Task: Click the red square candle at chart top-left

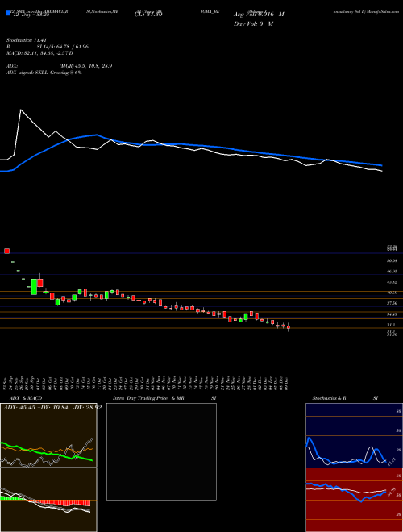Action: [x=6, y=251]
